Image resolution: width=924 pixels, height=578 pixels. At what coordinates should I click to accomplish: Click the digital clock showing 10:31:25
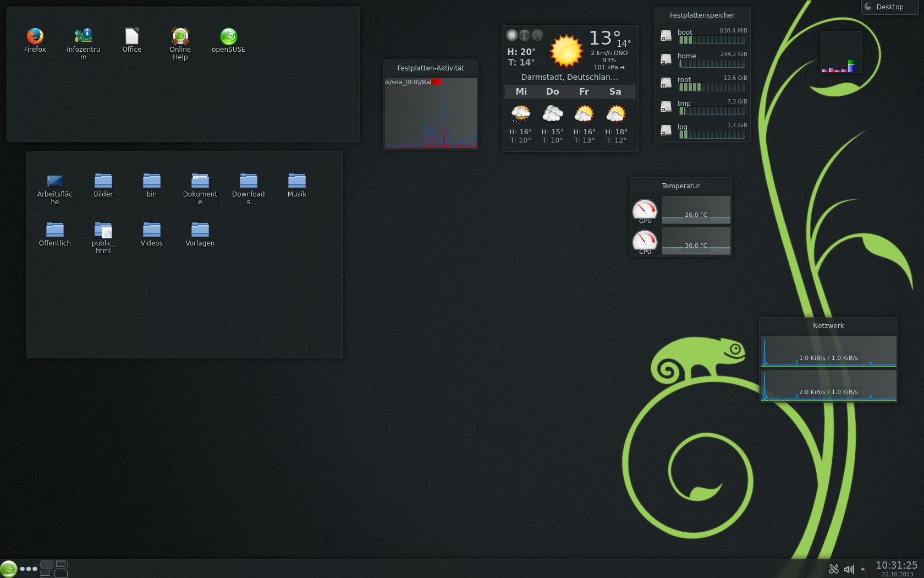(x=896, y=565)
